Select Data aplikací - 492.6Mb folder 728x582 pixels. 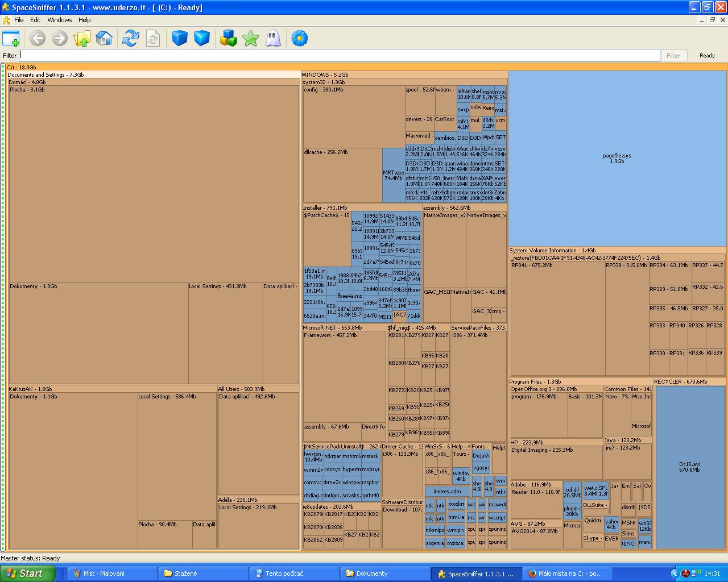click(259, 444)
